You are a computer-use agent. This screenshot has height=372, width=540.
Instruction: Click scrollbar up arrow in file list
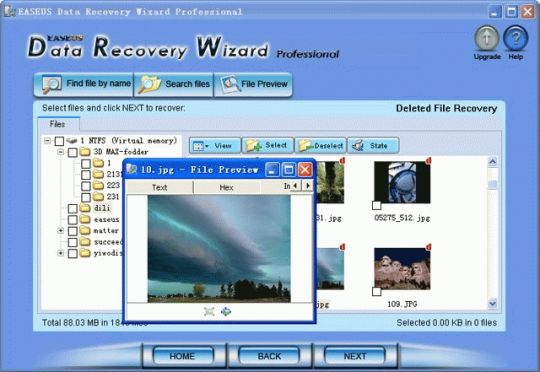(x=493, y=162)
